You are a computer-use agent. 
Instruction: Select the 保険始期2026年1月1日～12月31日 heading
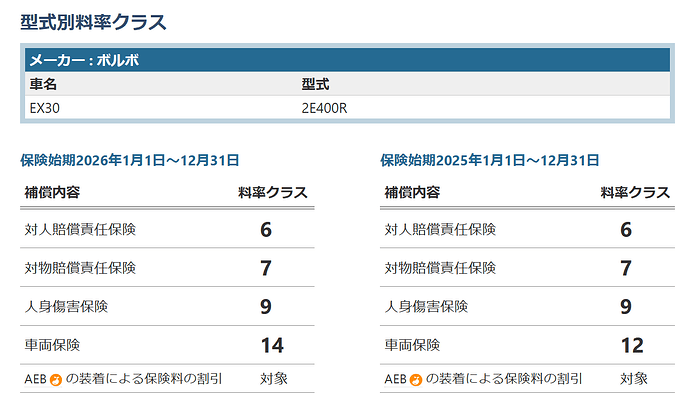(x=129, y=160)
